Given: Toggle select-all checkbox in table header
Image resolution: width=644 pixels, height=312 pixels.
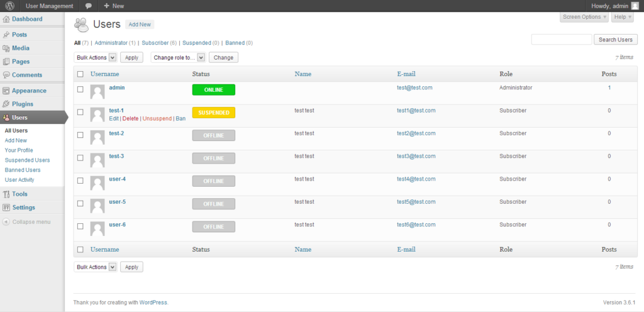Looking at the screenshot, I should 80,74.
